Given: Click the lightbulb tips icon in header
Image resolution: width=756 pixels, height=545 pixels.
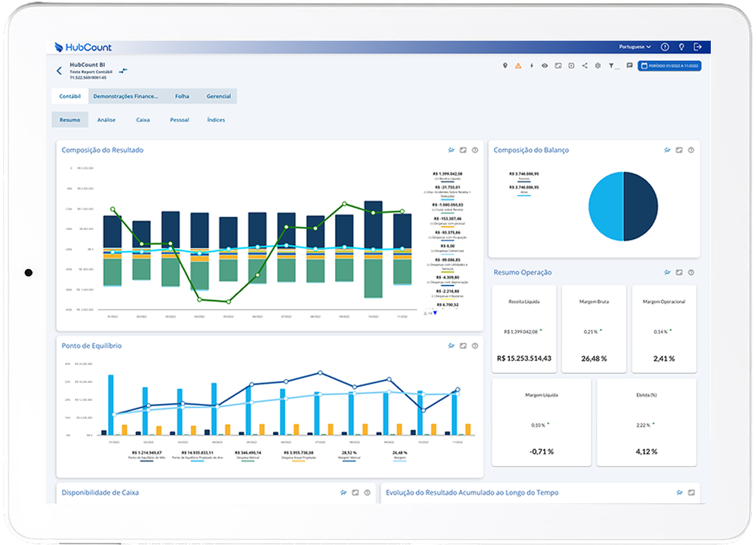Looking at the screenshot, I should pos(681,47).
